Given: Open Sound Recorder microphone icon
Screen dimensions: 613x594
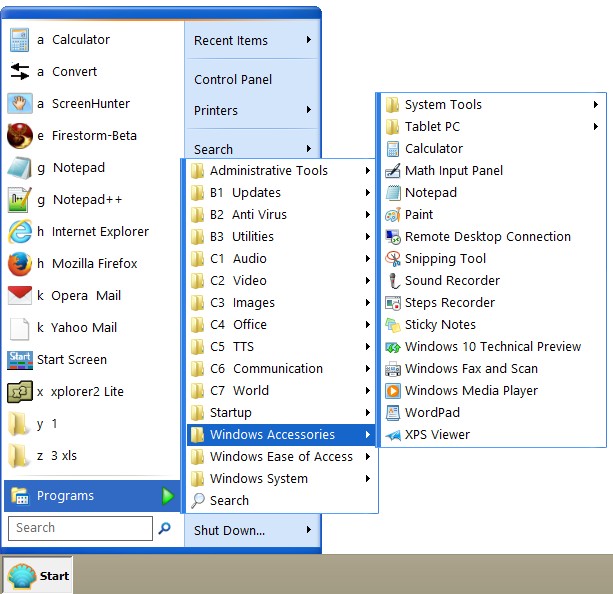Looking at the screenshot, I should [393, 281].
